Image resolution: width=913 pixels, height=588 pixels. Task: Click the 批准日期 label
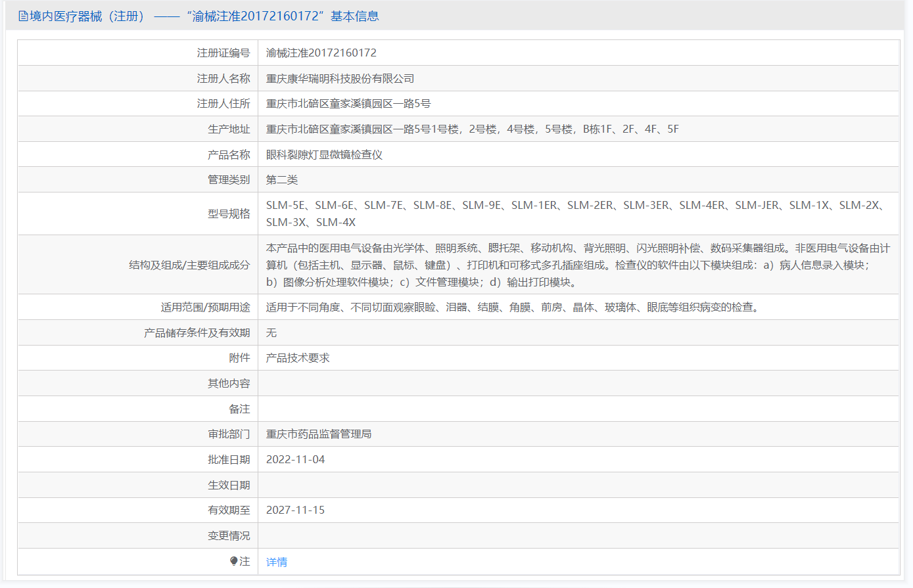coord(229,459)
